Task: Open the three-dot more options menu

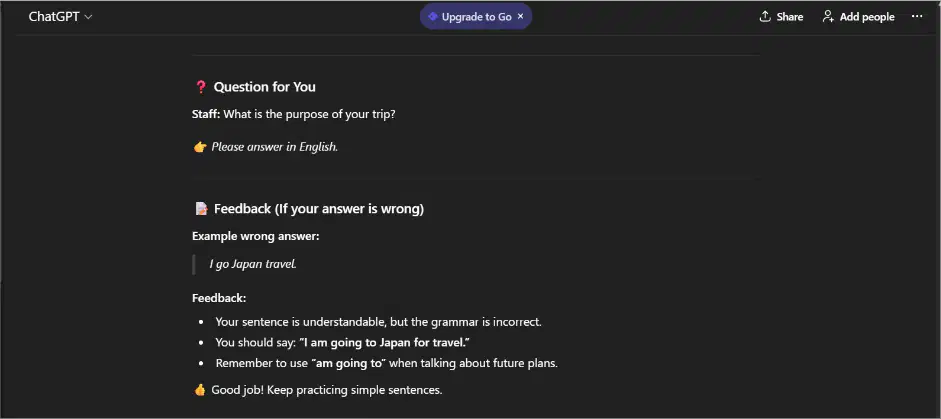Action: point(916,16)
